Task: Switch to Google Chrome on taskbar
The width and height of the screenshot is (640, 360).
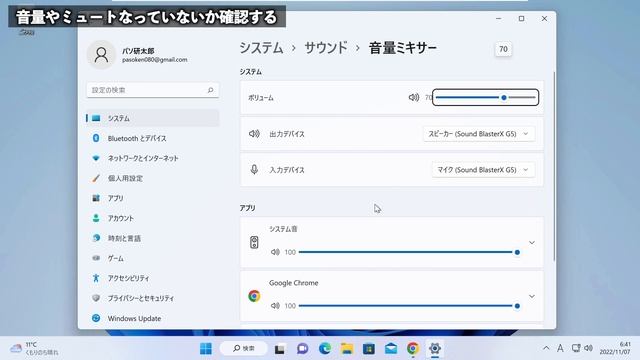Action: pos(413,349)
